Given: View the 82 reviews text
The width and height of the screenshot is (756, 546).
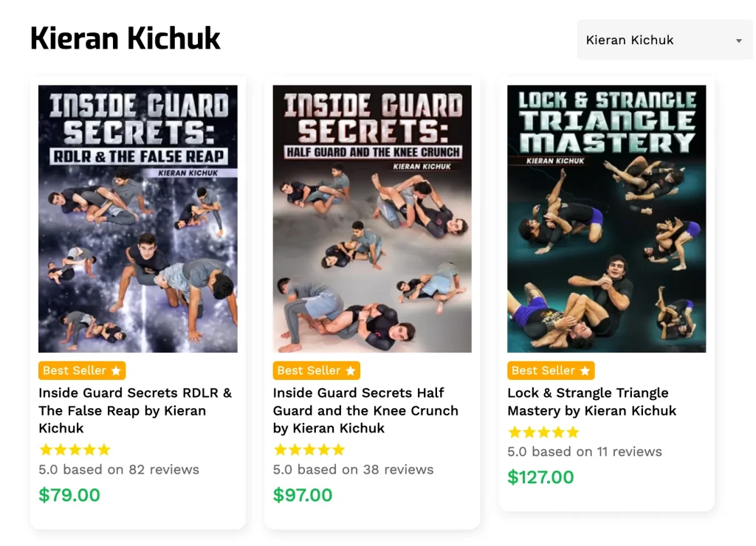Looking at the screenshot, I should (x=119, y=469).
